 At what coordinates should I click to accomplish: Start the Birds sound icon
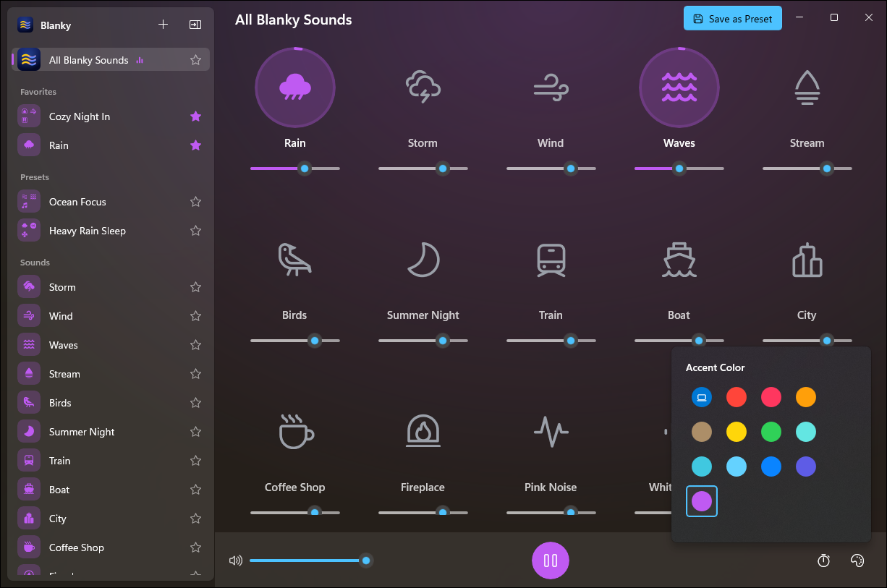tap(294, 260)
